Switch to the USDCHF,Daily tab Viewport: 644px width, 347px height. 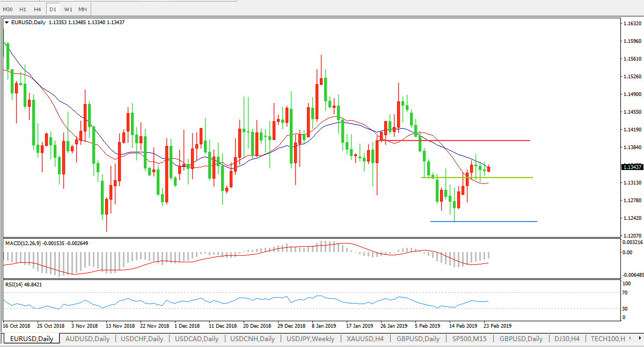tap(142, 338)
